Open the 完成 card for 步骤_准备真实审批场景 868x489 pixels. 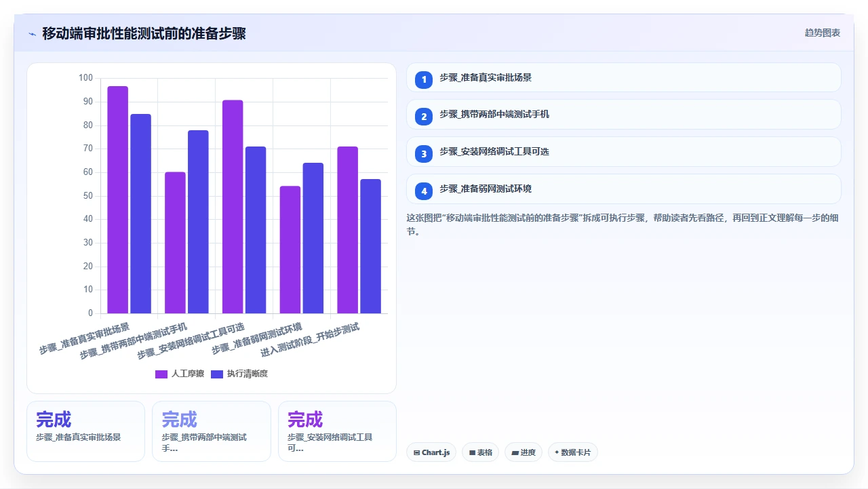[x=85, y=431]
